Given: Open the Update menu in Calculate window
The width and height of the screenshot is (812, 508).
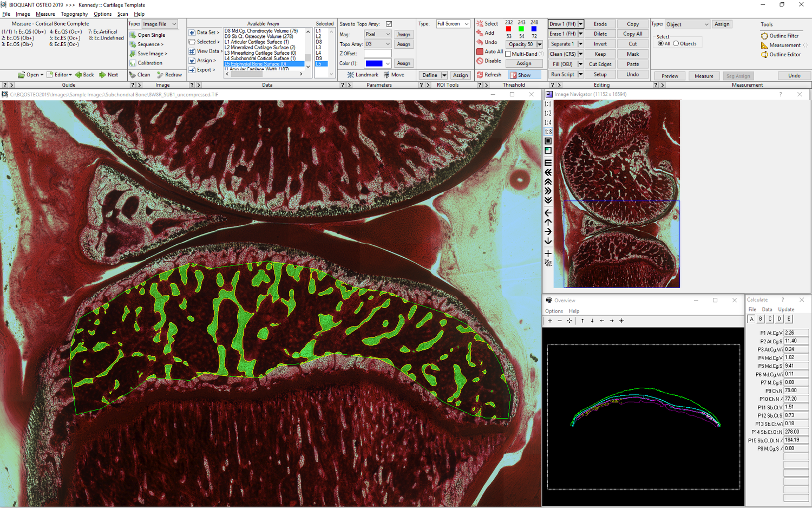Looking at the screenshot, I should click(786, 309).
